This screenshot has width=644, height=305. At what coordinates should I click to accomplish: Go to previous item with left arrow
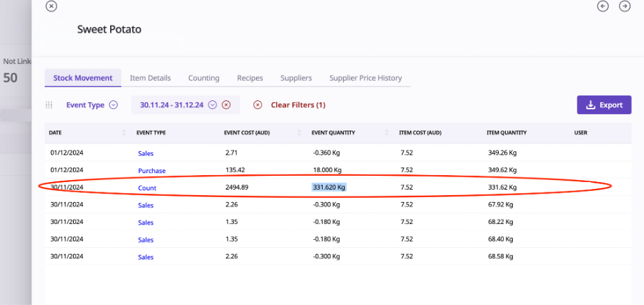pos(603,6)
